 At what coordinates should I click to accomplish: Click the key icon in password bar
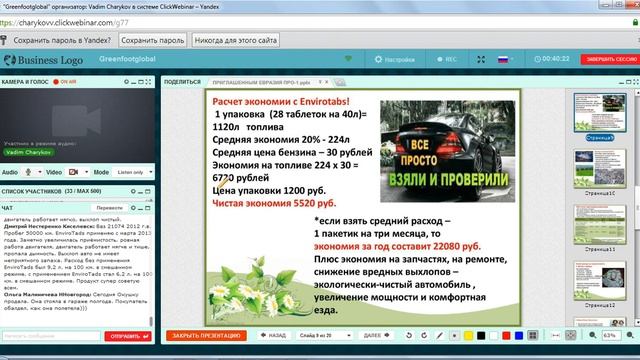pos(4,40)
